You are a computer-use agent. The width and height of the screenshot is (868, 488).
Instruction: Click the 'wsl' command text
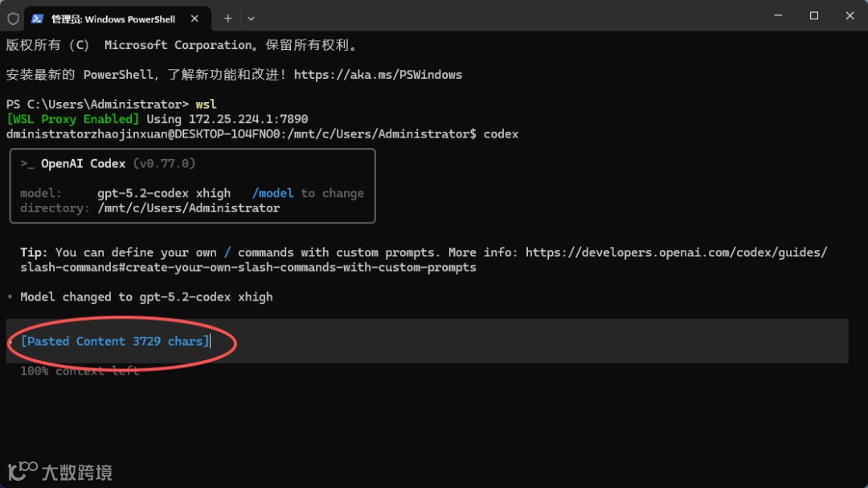click(x=206, y=105)
